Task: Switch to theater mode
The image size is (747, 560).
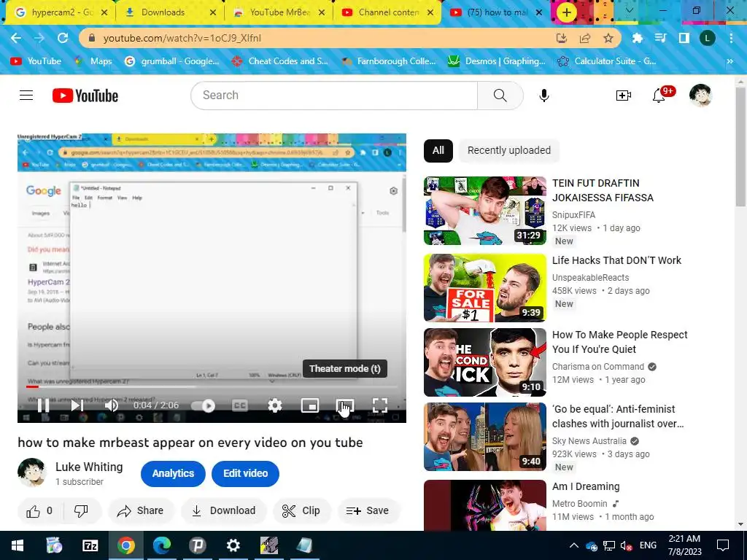Action: tap(345, 405)
